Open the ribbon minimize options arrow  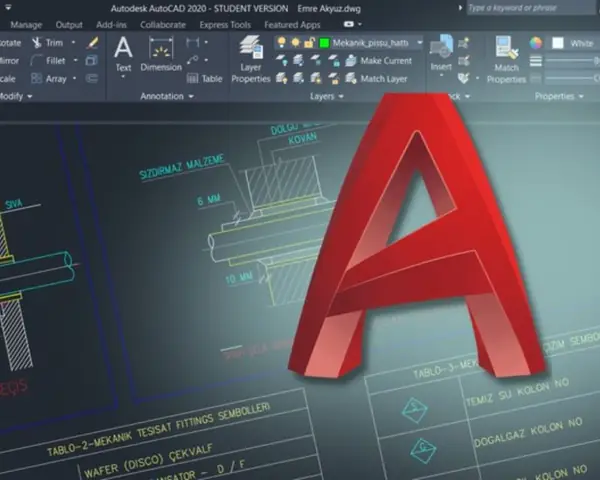pos(360,24)
